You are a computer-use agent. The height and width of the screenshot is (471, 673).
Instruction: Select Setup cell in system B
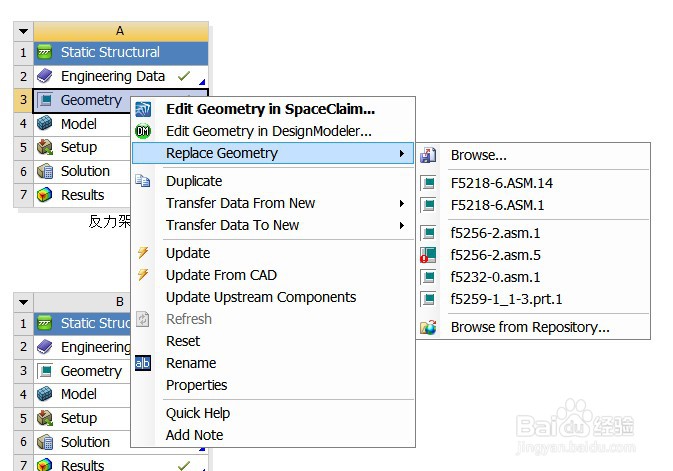[82, 418]
